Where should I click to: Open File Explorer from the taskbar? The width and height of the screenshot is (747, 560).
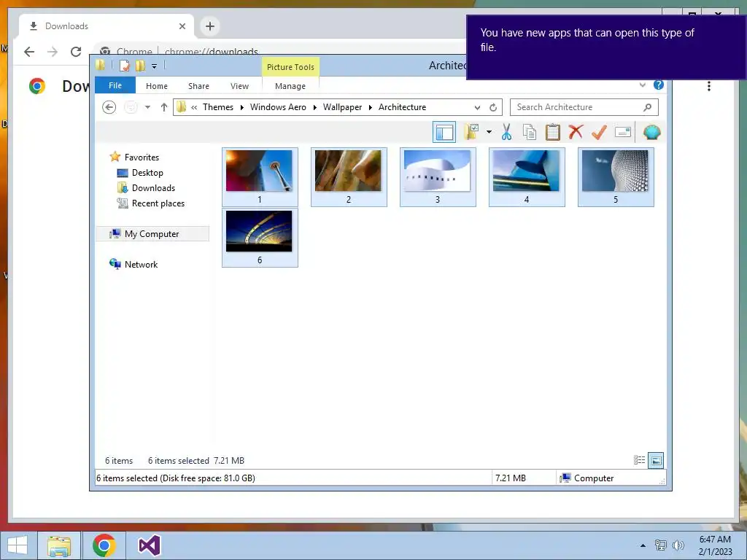click(x=59, y=545)
